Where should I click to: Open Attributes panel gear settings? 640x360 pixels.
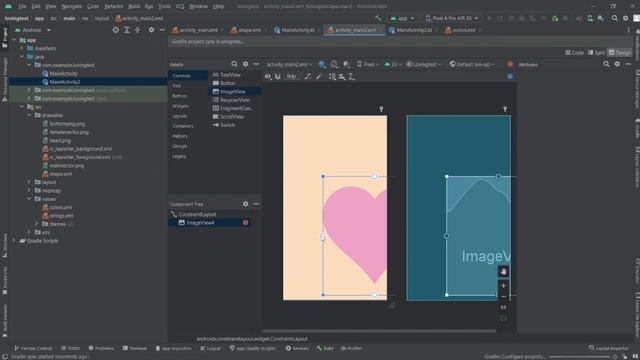pos(617,64)
